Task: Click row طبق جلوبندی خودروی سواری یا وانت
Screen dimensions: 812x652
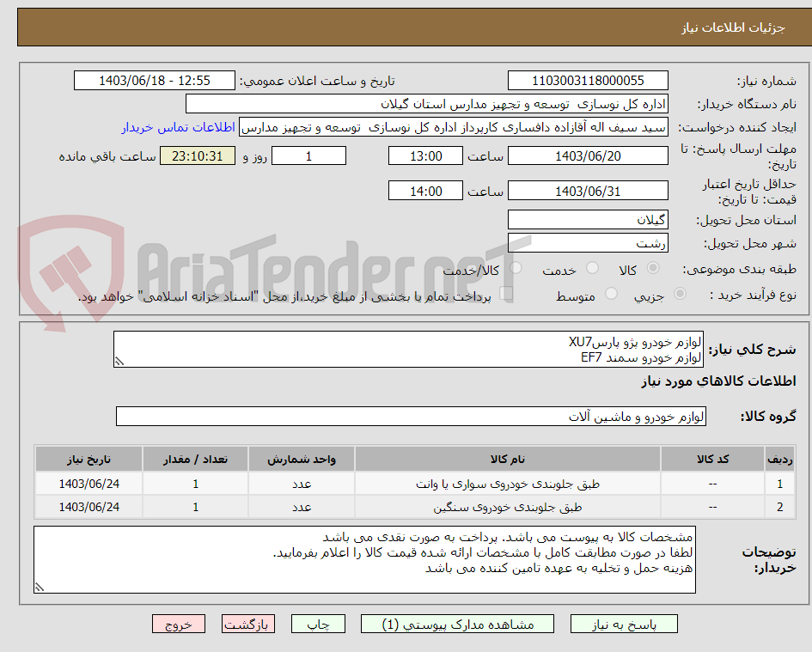Action: pyautogui.click(x=415, y=484)
